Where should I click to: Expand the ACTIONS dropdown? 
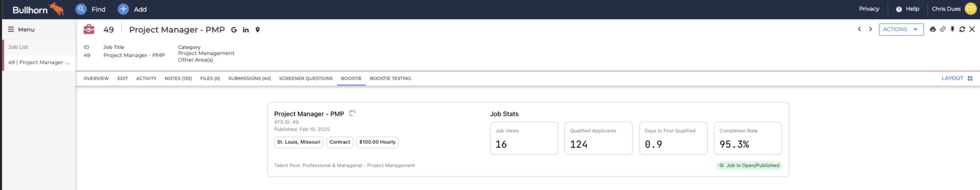(900, 29)
